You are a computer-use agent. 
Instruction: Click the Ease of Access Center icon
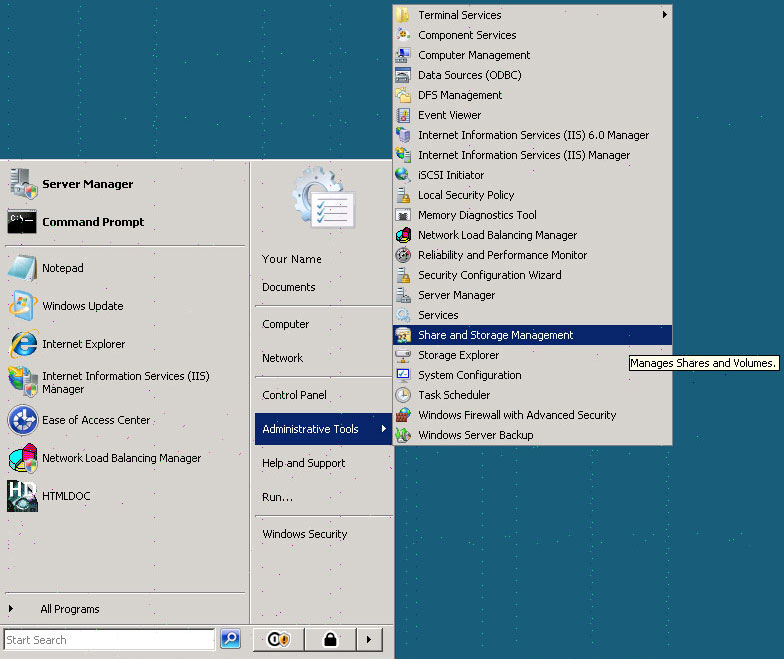[22, 420]
